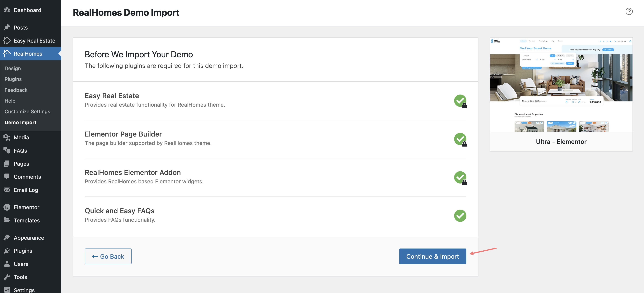Click the Easy Real Estate plugin title
Screen dimensions: 644x293
click(x=112, y=96)
